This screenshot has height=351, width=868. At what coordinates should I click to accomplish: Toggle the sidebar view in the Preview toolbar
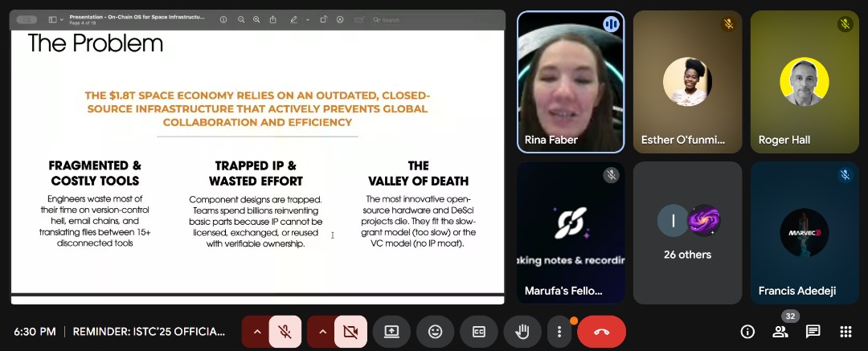(52, 19)
